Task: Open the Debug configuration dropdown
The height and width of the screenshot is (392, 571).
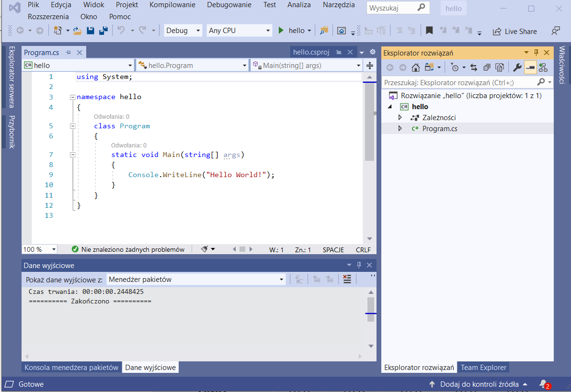Action: [x=183, y=31]
